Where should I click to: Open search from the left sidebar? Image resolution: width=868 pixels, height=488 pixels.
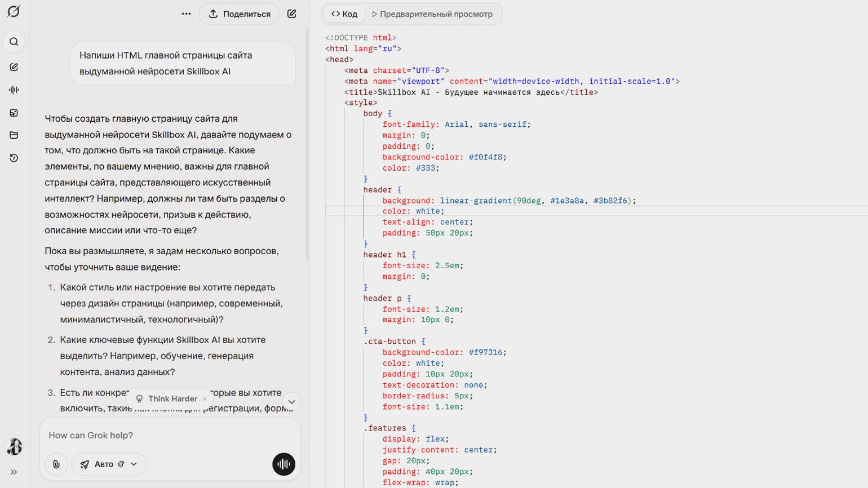point(14,42)
